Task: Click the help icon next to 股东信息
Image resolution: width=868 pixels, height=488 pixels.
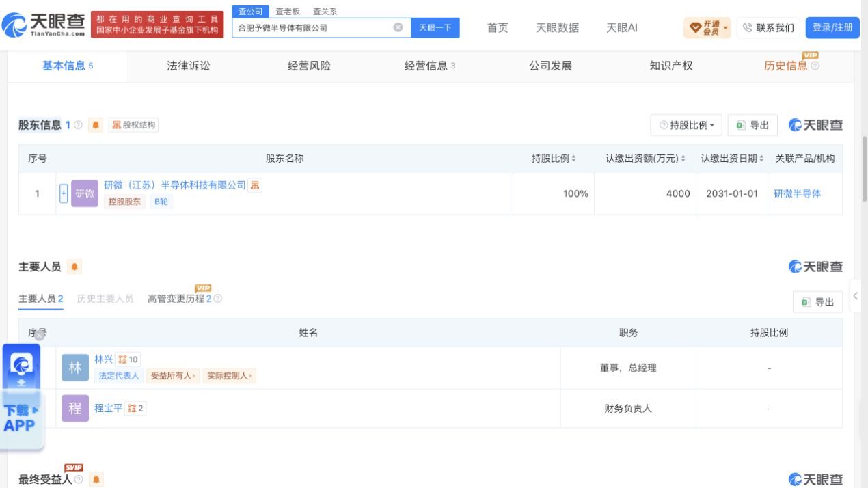Action: pyautogui.click(x=78, y=125)
